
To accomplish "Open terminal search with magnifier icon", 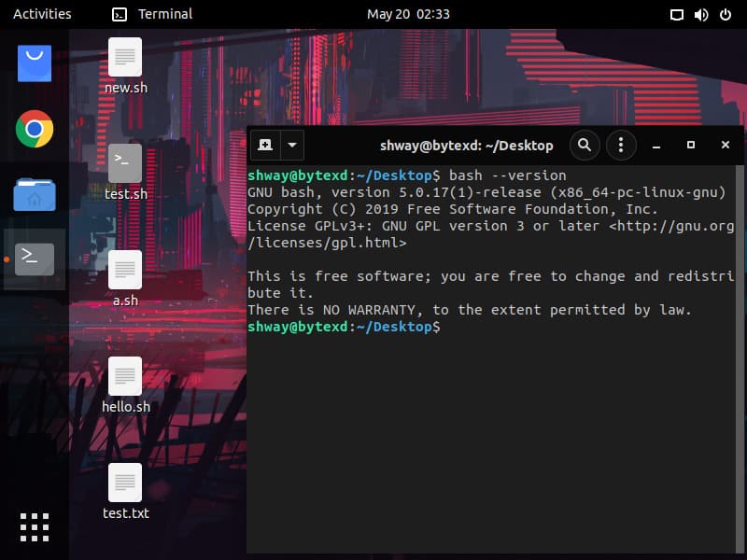I will (x=585, y=145).
